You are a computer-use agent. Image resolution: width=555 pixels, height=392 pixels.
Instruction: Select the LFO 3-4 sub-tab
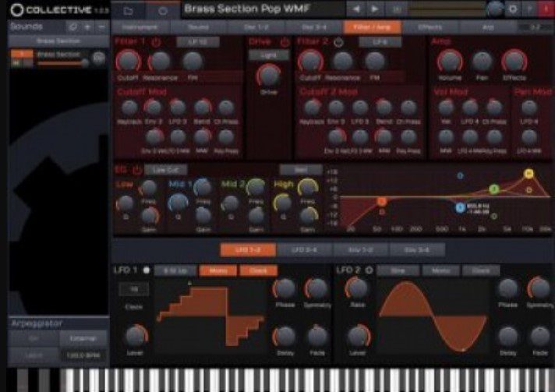305,250
